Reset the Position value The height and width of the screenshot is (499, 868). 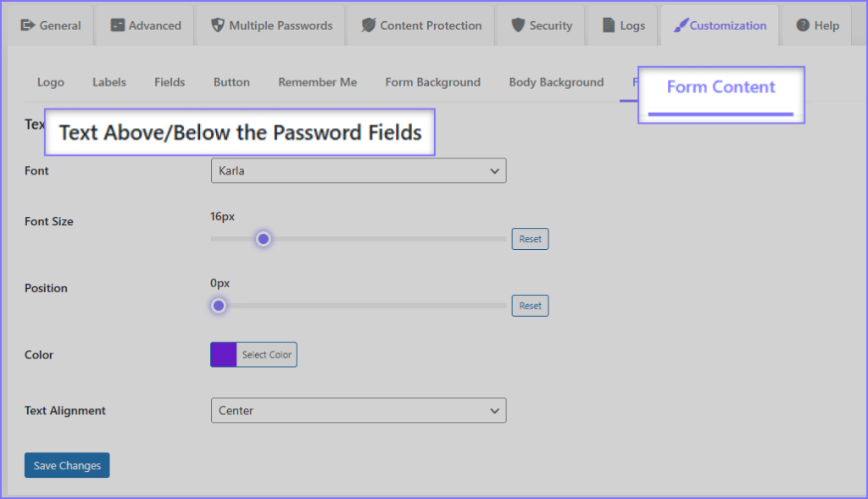[x=530, y=306]
